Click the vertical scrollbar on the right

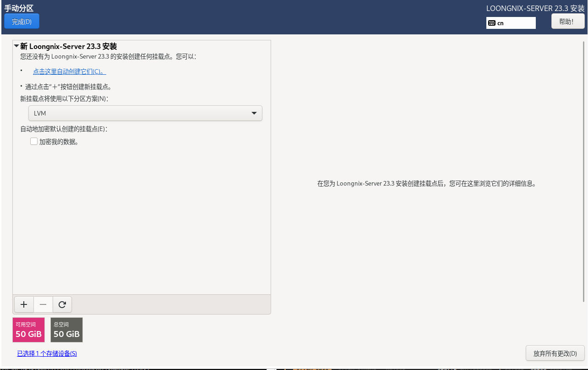click(583, 171)
